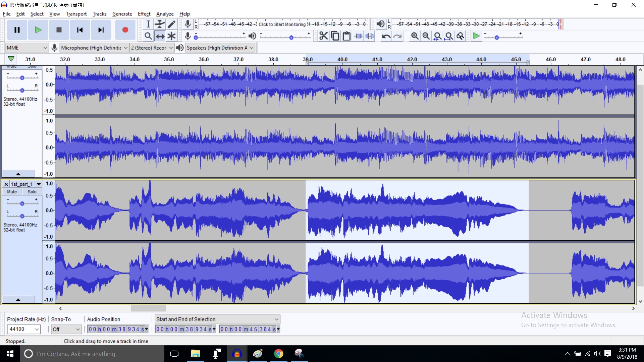Click the selection end time field
Image resolution: width=644 pixels, height=362 pixels.
[x=250, y=329]
